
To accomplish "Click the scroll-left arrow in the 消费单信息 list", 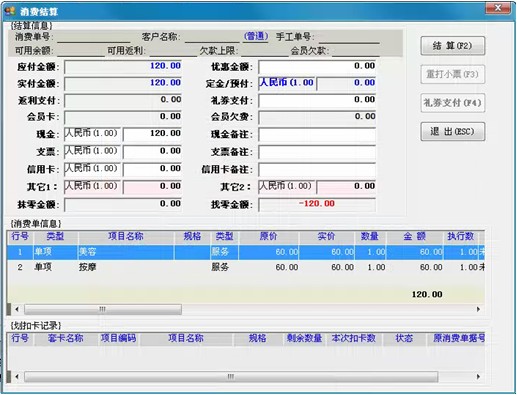I will click(17, 309).
